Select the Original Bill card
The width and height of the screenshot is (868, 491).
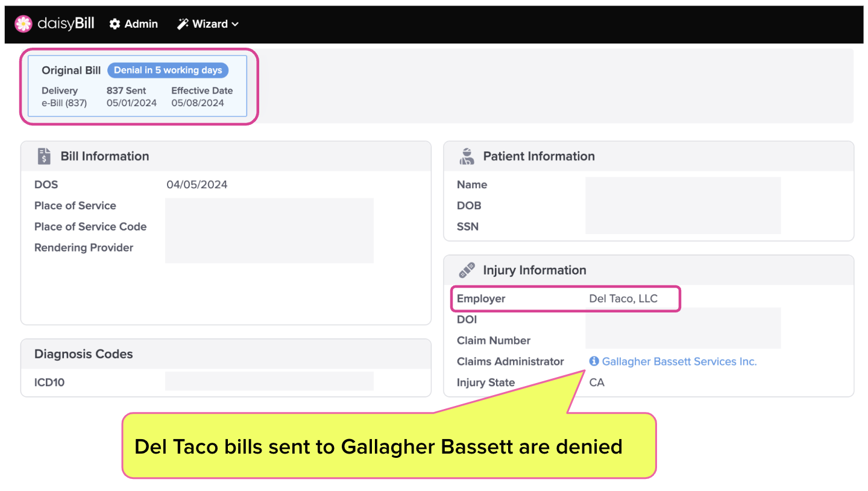pyautogui.click(x=138, y=86)
